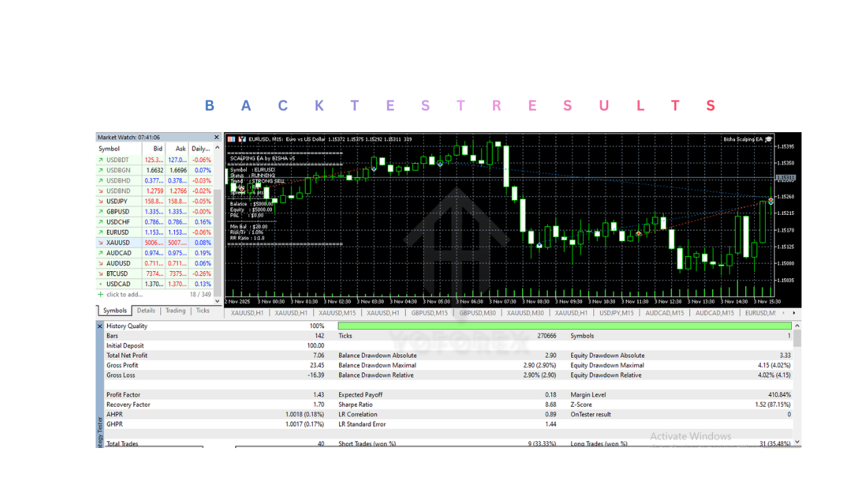Open the Ticks tab

pos(203,310)
